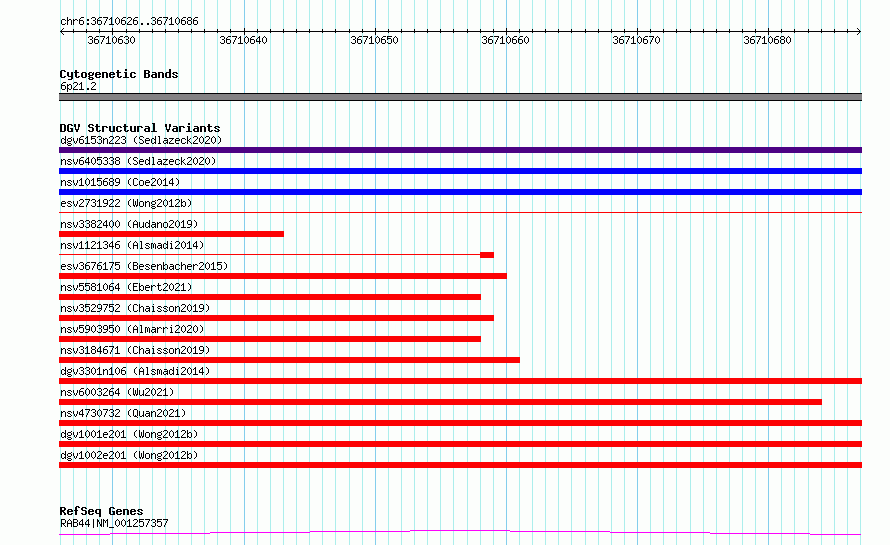Select the red dgv1001e201 variant bar

point(460,444)
